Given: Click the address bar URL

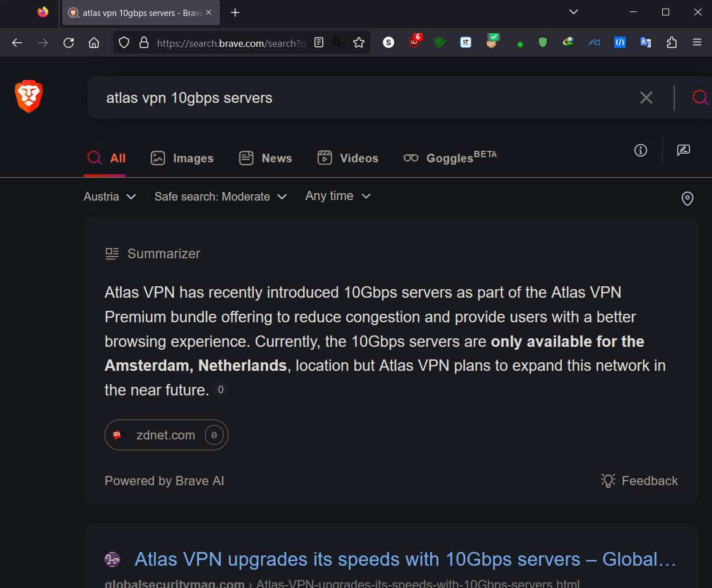Looking at the screenshot, I should (231, 43).
